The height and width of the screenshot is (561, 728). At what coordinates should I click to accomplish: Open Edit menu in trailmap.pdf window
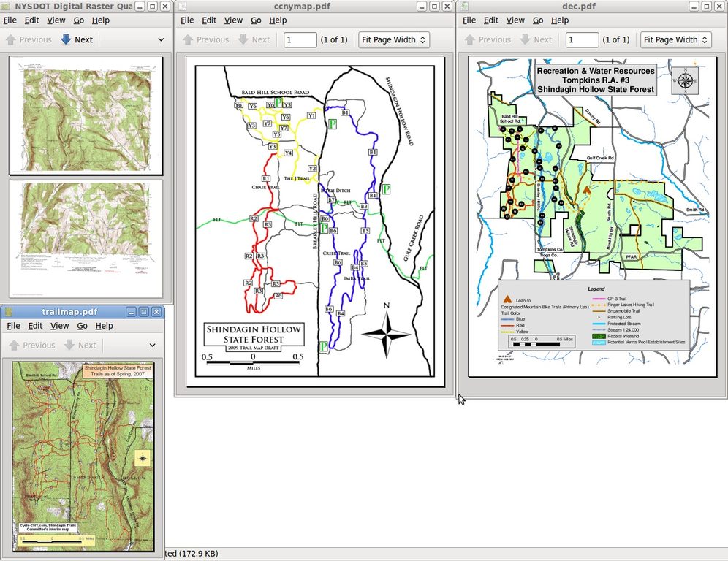click(35, 326)
